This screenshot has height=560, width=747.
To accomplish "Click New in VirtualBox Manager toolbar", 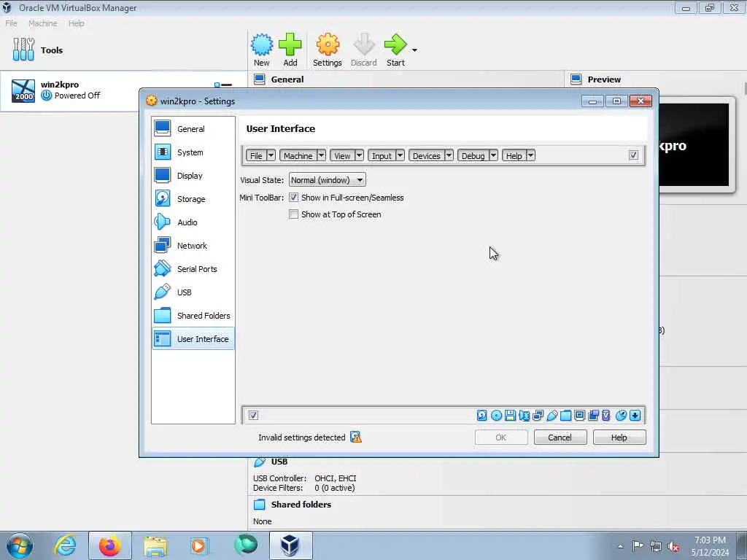I will coord(262,50).
